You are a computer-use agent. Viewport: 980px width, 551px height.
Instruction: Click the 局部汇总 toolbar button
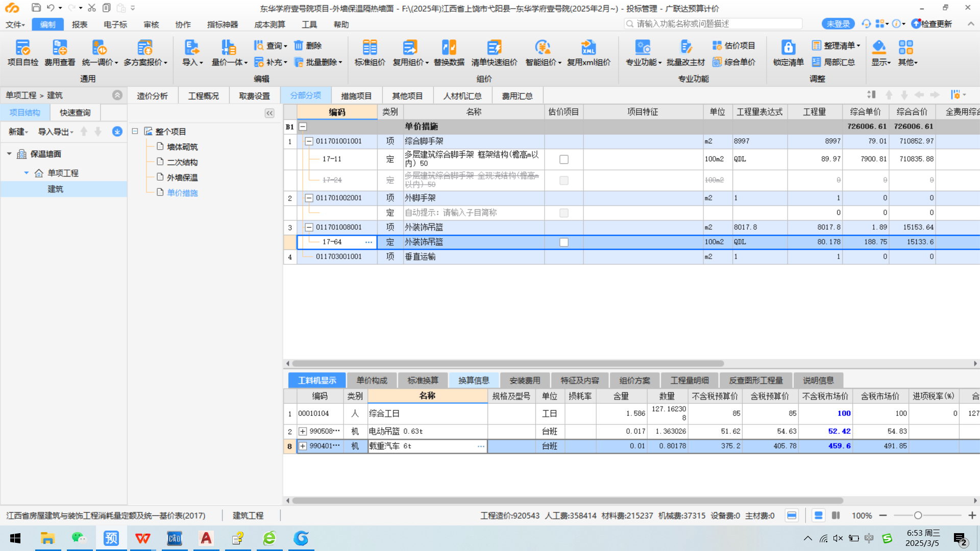point(833,62)
